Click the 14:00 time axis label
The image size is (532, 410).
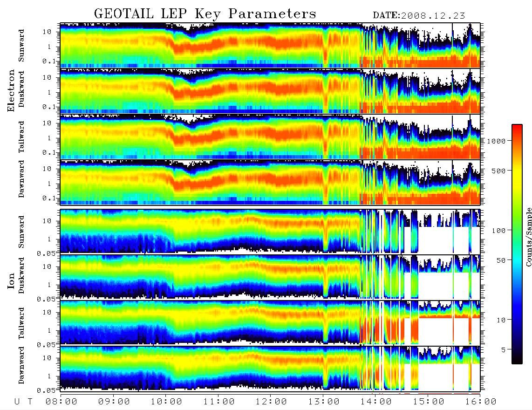point(376,402)
